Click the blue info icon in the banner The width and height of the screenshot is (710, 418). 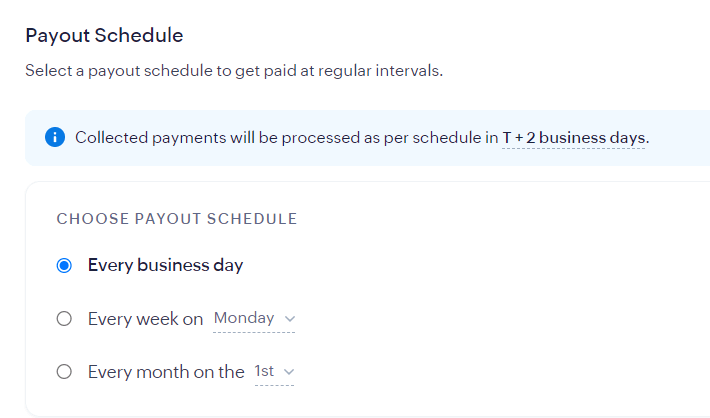click(55, 137)
